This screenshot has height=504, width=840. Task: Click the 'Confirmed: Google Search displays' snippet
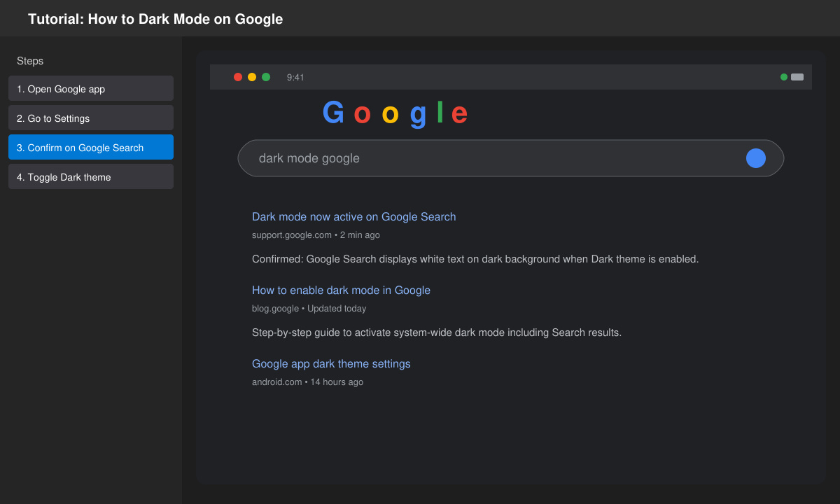(475, 259)
